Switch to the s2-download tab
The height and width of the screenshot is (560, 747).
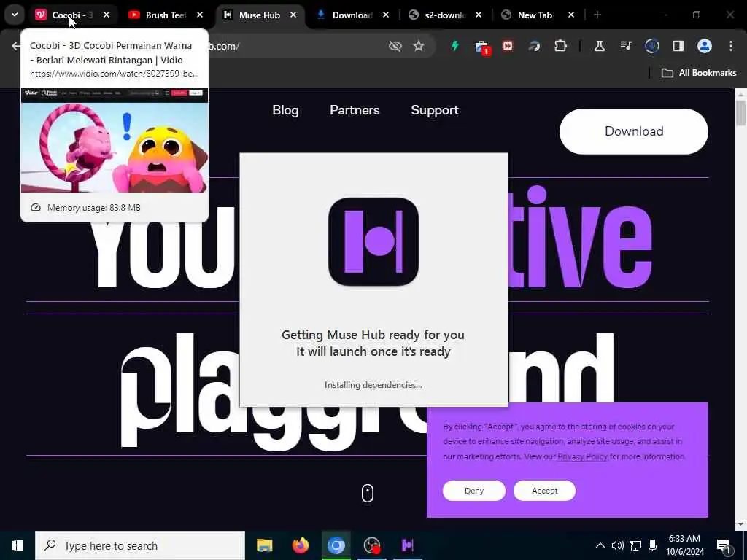pos(445,15)
